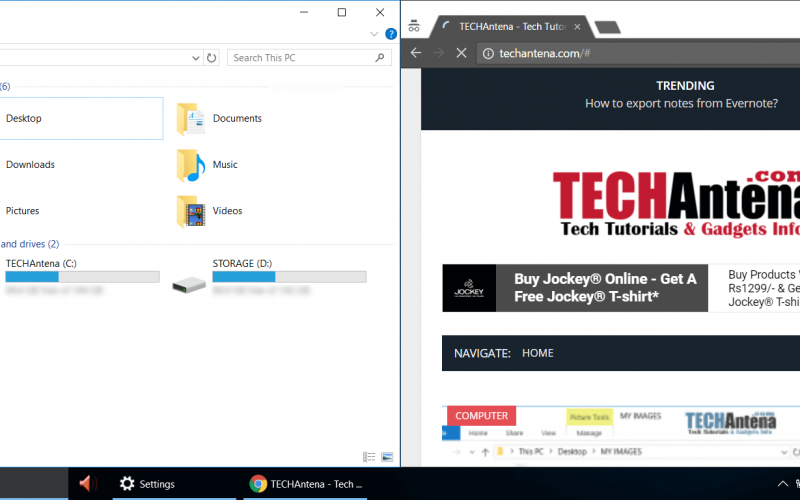
Task: Click the search magnifier in File Explorer
Action: [x=380, y=58]
